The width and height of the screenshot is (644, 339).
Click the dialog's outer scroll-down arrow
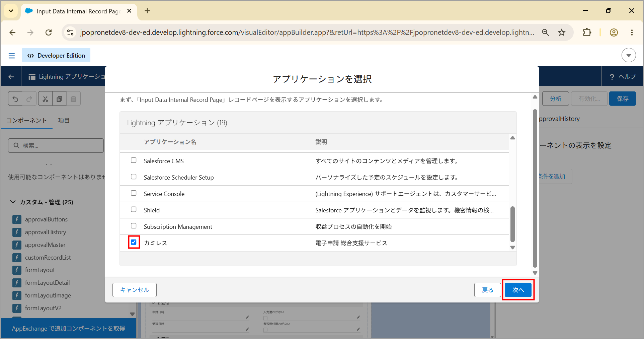point(535,273)
